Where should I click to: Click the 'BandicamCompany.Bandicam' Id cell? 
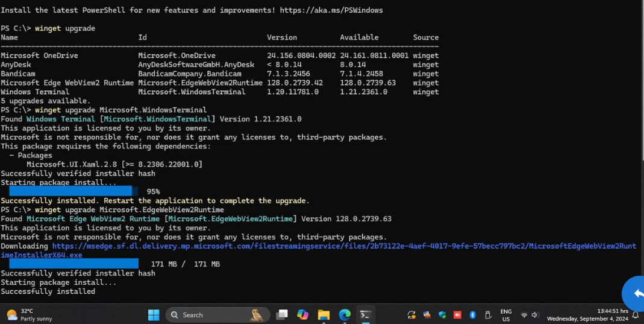click(x=190, y=74)
